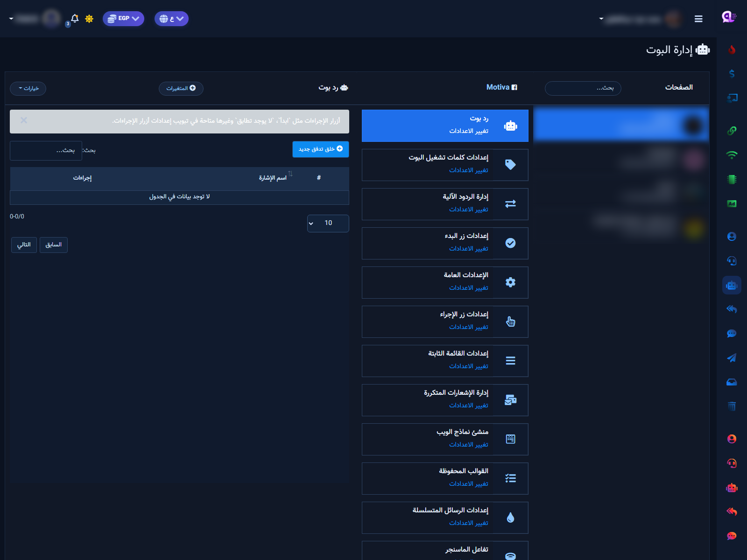Expand the blurred profile dropdown near the hamburger
The height and width of the screenshot is (560, 747).
pyautogui.click(x=640, y=19)
